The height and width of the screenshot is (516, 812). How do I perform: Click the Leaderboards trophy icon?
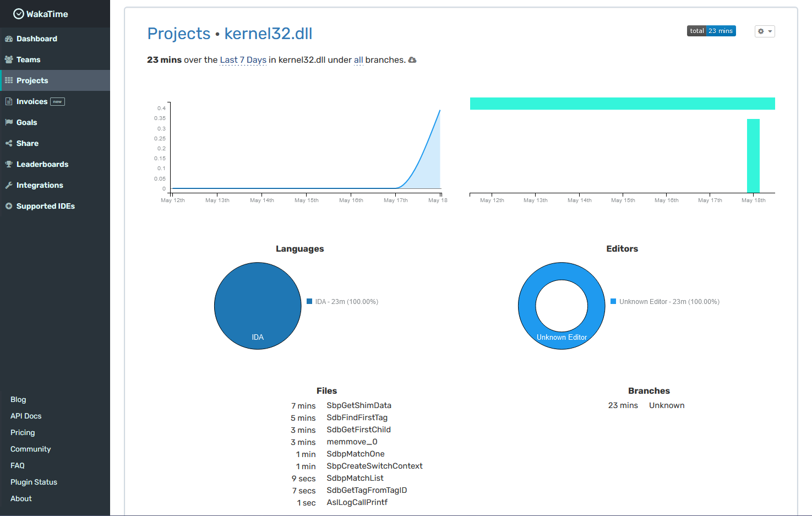(9, 164)
